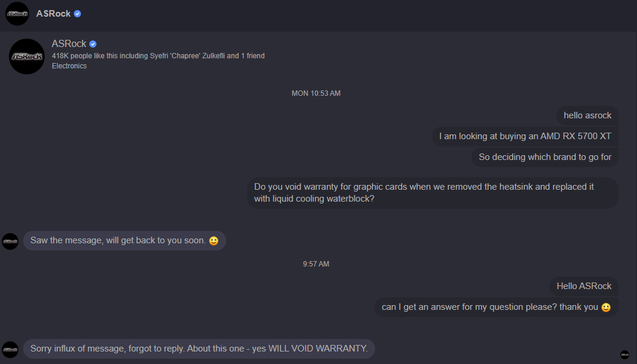Click the ASRock avatar beside the "Sorry influx" reply

click(x=10, y=349)
